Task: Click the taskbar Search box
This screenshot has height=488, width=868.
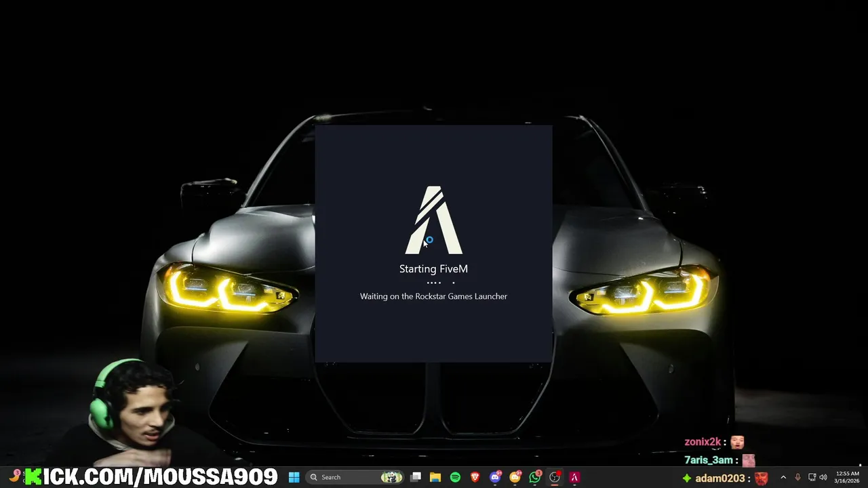Action: pos(355,477)
